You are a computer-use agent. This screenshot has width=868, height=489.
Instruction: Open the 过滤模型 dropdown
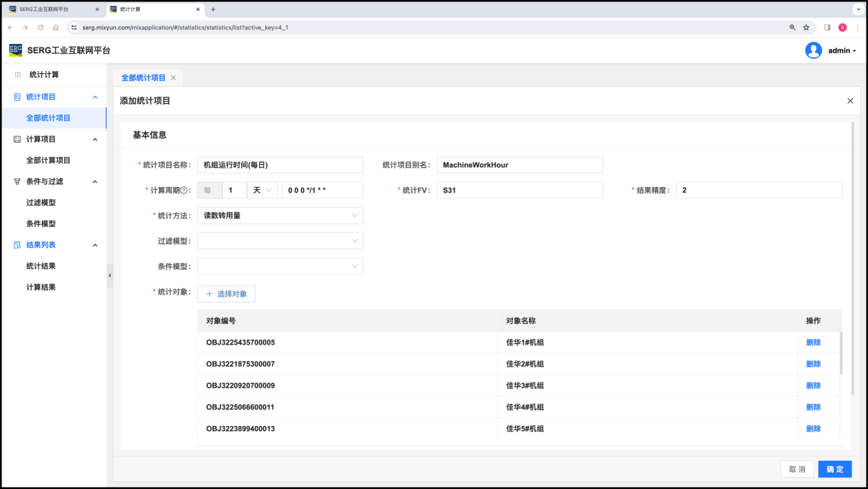click(x=280, y=241)
